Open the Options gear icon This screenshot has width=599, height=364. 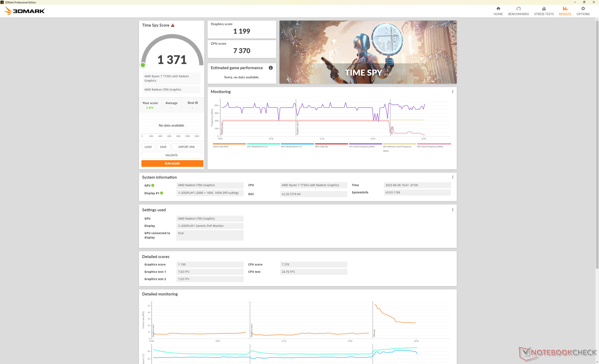tap(583, 9)
